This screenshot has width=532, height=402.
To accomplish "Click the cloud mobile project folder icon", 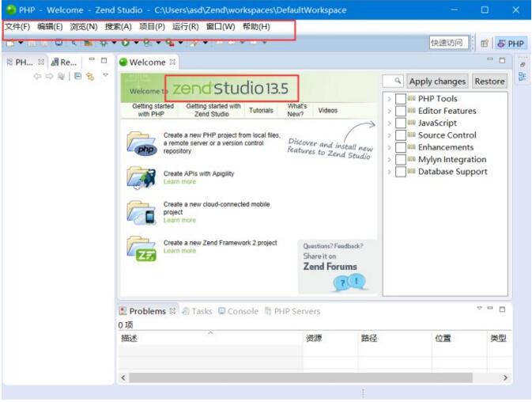I will tap(141, 213).
